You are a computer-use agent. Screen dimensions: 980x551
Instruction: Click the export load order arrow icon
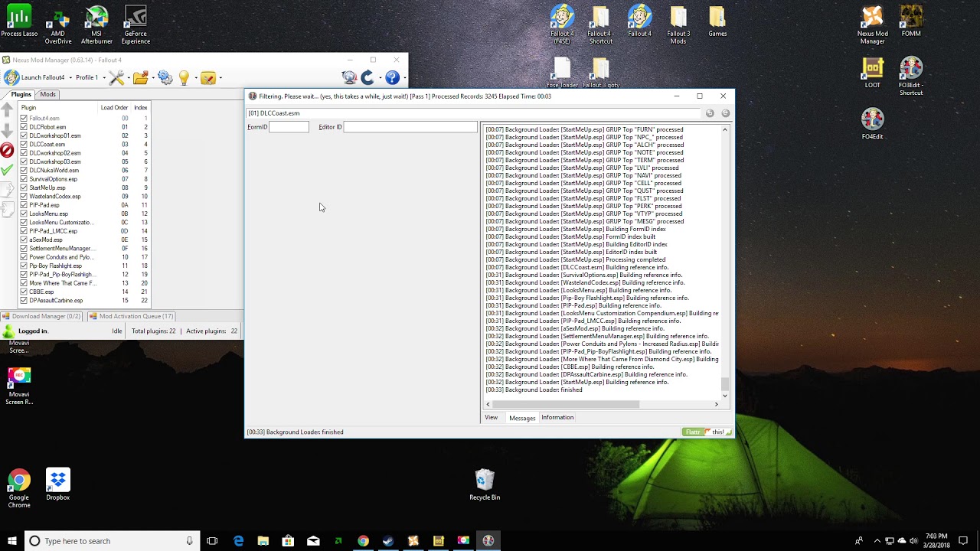pos(7,189)
